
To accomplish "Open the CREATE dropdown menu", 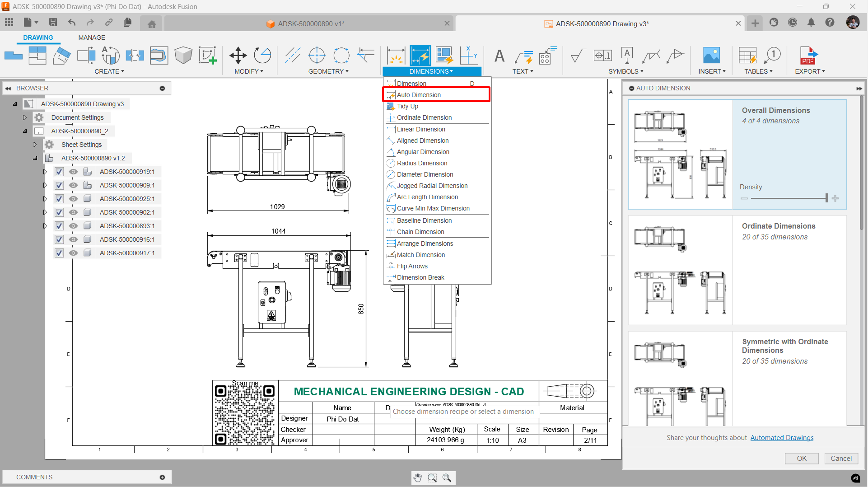I will (x=109, y=71).
